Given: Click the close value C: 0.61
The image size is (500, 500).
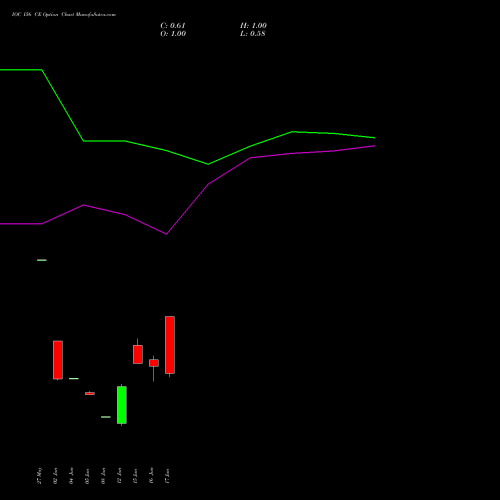Looking at the screenshot, I should (173, 26).
